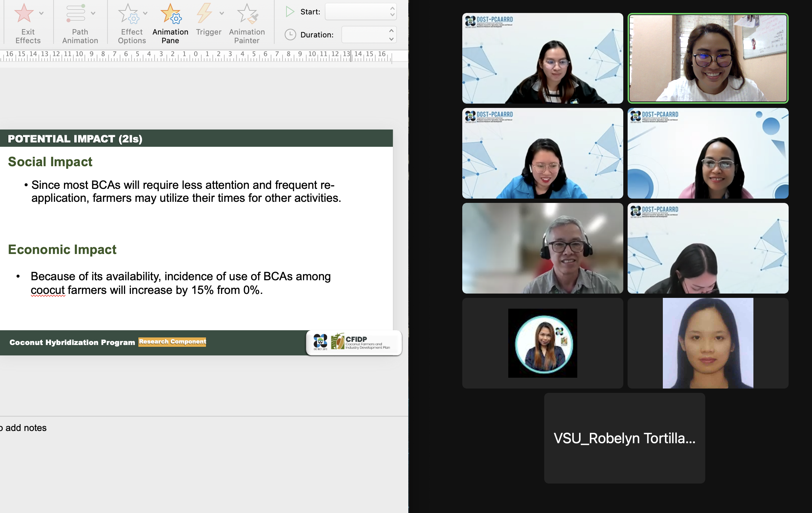This screenshot has height=513, width=812.
Task: Open the Path Animation gallery icon
Action: [75, 13]
